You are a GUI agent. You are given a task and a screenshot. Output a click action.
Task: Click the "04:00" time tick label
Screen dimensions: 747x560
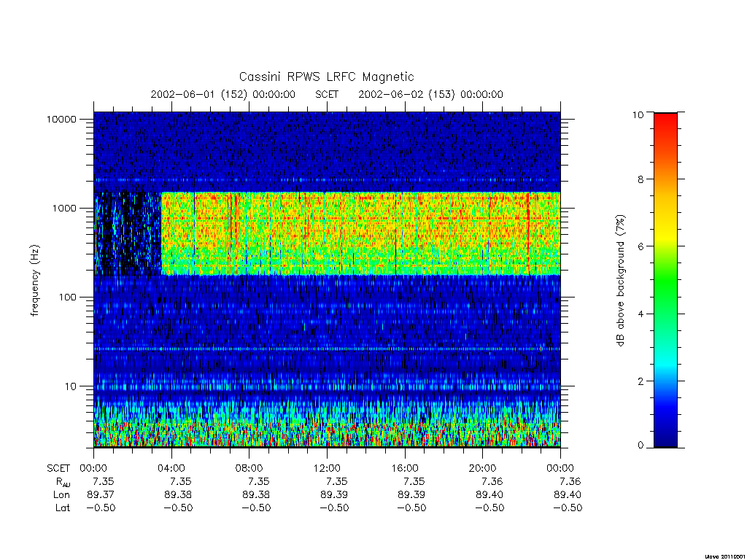click(x=171, y=469)
